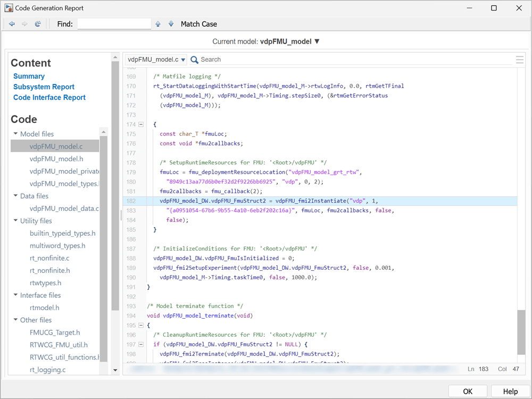Find previous match with the up arrow icon

tap(158, 24)
